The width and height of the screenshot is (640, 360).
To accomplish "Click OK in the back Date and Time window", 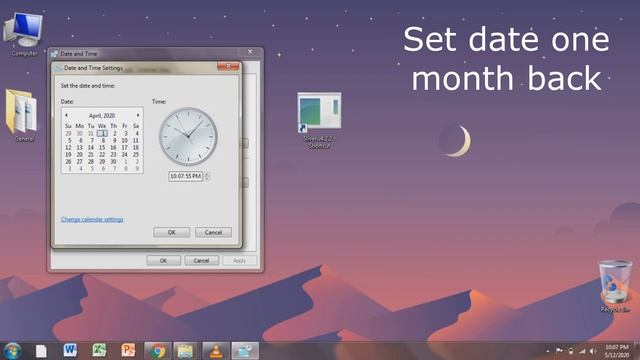I will pyautogui.click(x=163, y=260).
